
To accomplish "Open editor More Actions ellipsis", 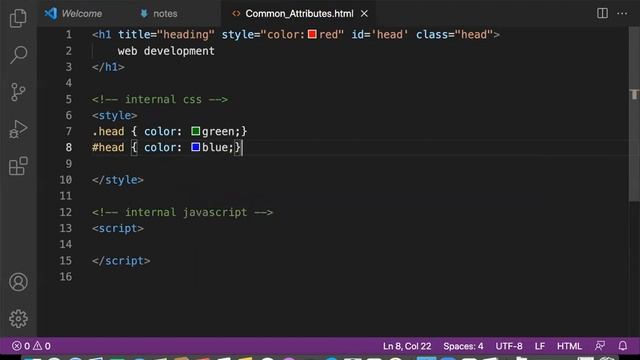I will click(622, 13).
